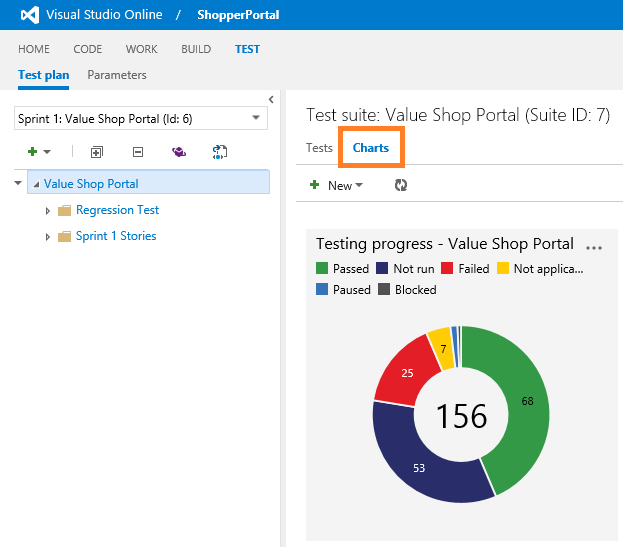
Task: Click the refresh charts icon
Action: tap(401, 185)
